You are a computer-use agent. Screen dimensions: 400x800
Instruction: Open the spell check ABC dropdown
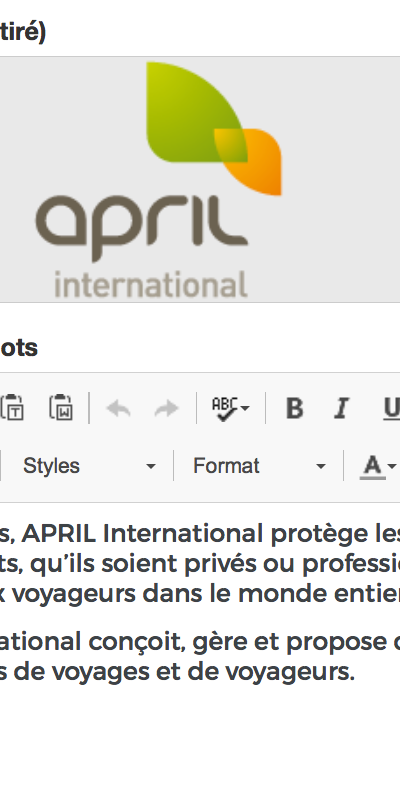click(x=231, y=408)
